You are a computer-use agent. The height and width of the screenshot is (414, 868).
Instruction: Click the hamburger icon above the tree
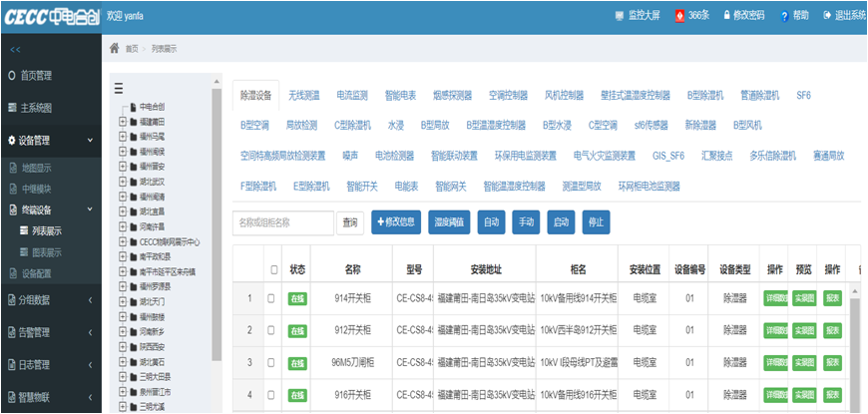[119, 88]
